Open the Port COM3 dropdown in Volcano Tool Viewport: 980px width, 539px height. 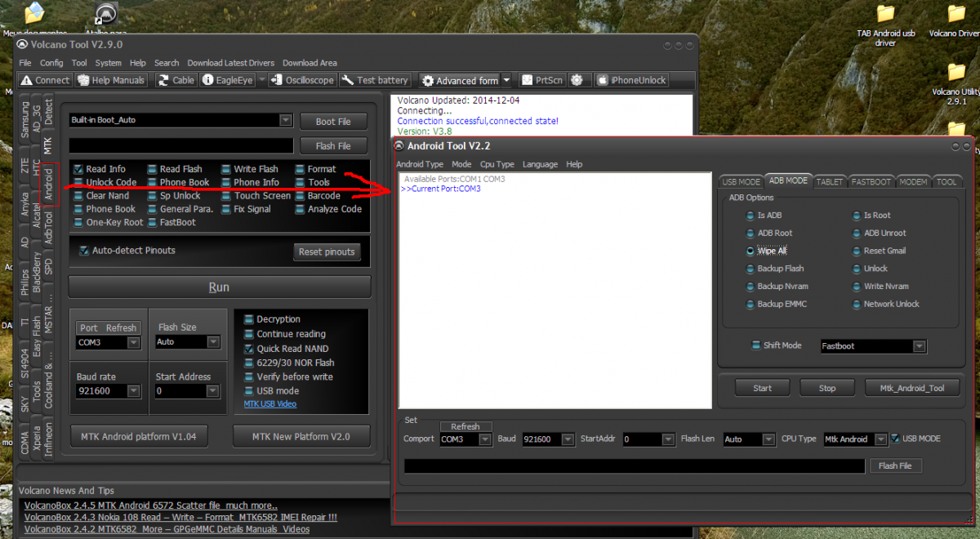pyautogui.click(x=132, y=343)
